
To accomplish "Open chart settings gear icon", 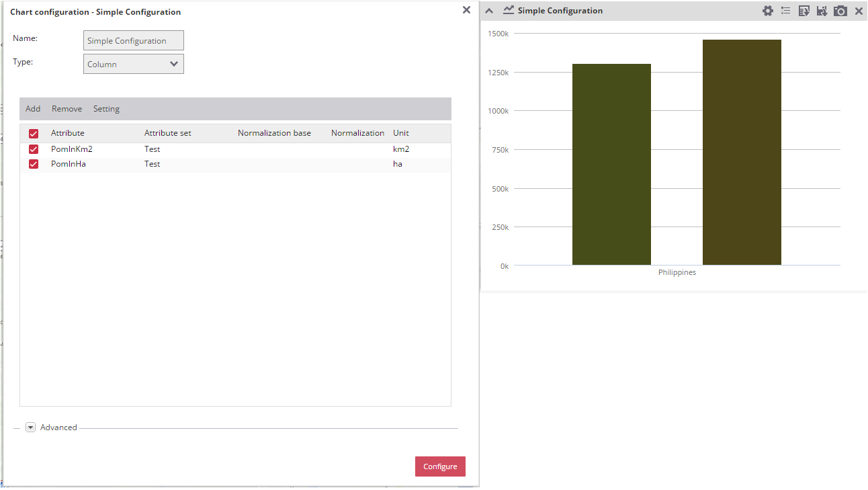I will [x=768, y=11].
